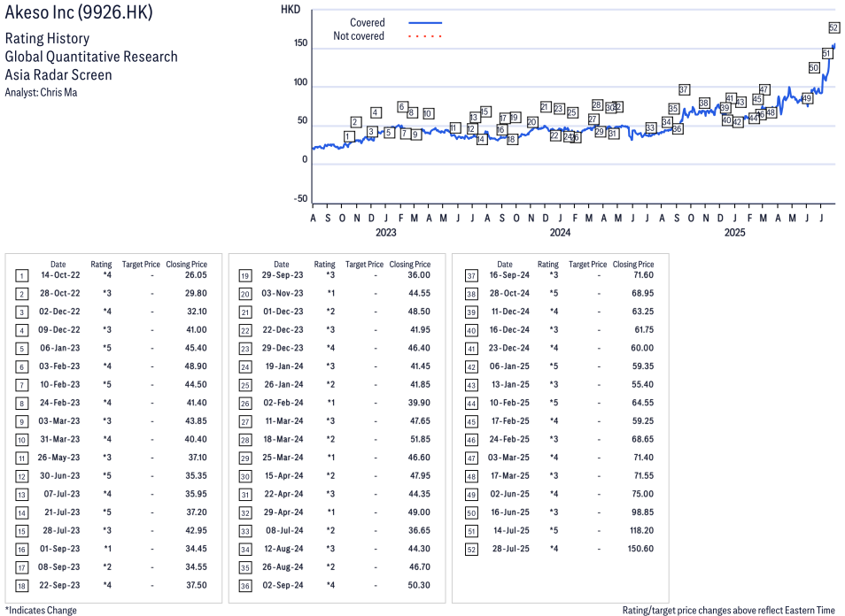Click the 150 y-axis label

(x=300, y=43)
